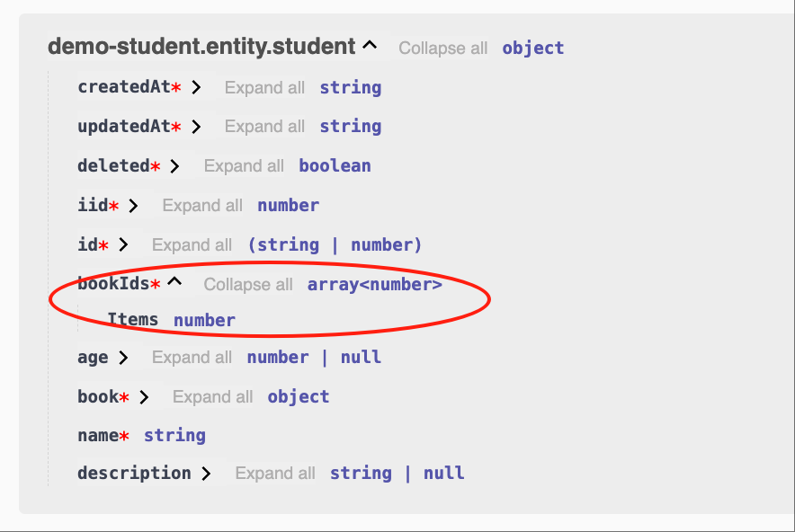This screenshot has height=532, width=795.
Task: Click Expand all beside description property
Action: (x=275, y=474)
